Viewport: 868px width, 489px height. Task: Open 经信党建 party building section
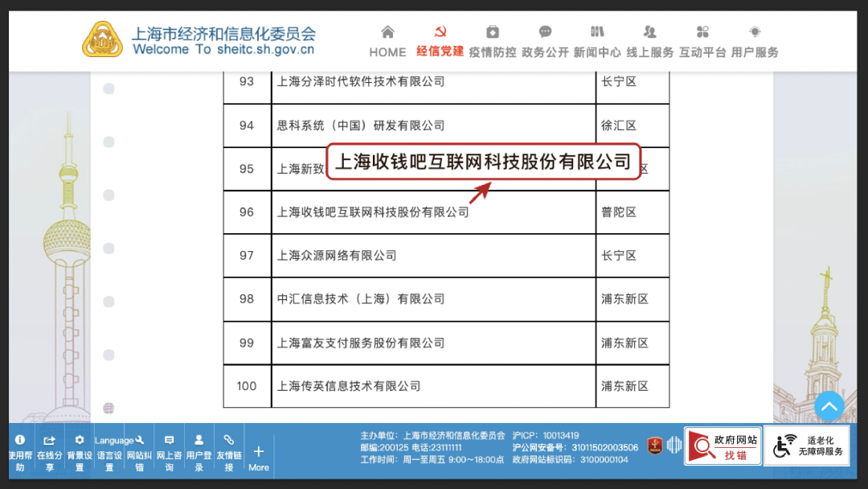click(440, 41)
